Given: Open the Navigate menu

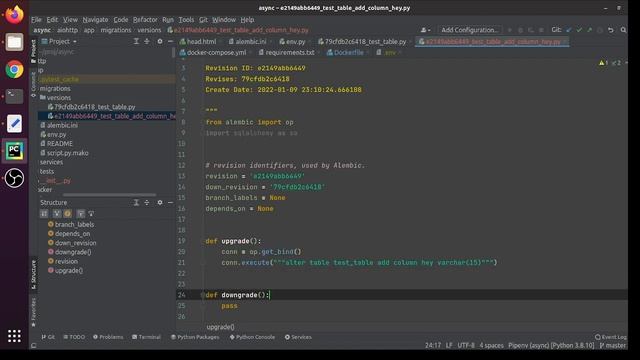Looking at the screenshot, I should (96, 20).
